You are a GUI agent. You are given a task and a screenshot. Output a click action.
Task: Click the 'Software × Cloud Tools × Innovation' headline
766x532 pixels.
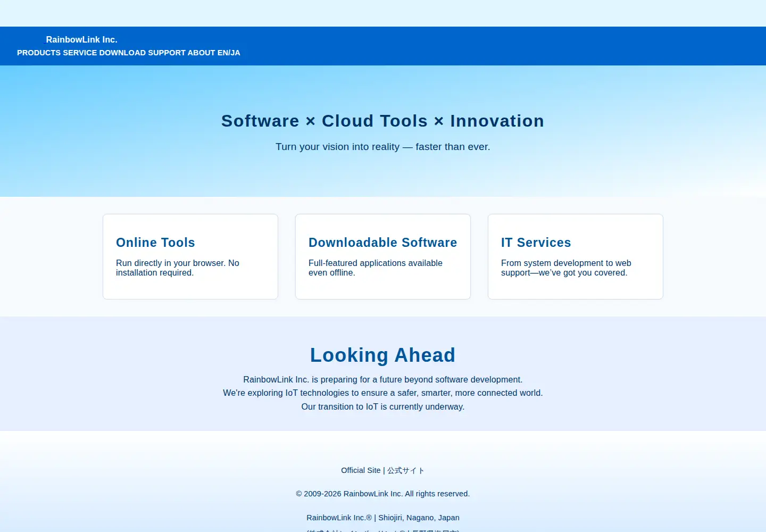[383, 121]
